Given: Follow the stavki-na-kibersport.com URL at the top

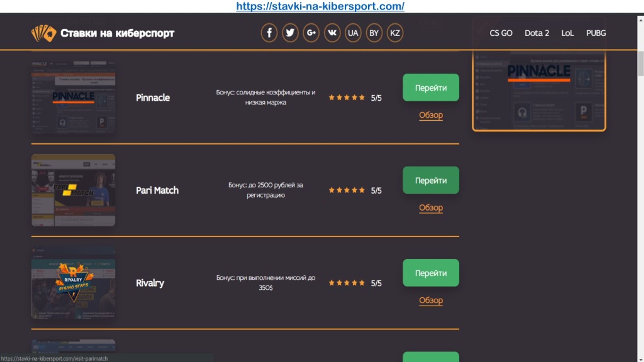Looking at the screenshot, I should [x=320, y=6].
